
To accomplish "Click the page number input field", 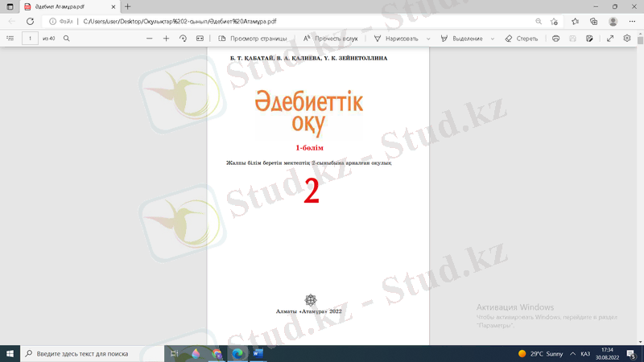I will click(x=30, y=38).
